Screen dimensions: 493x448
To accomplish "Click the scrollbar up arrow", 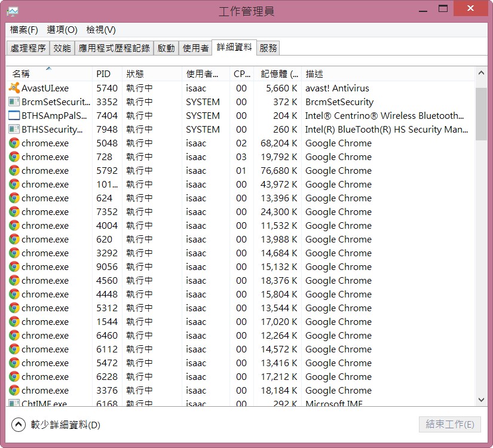I will point(481,73).
